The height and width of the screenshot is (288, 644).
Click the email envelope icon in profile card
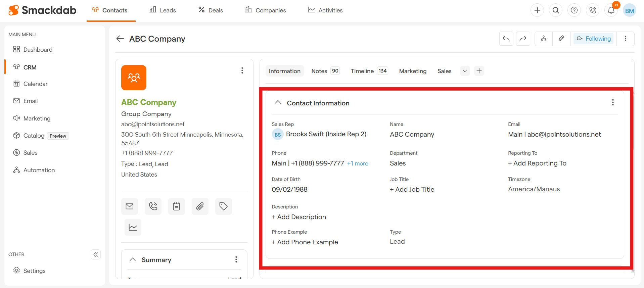click(130, 206)
